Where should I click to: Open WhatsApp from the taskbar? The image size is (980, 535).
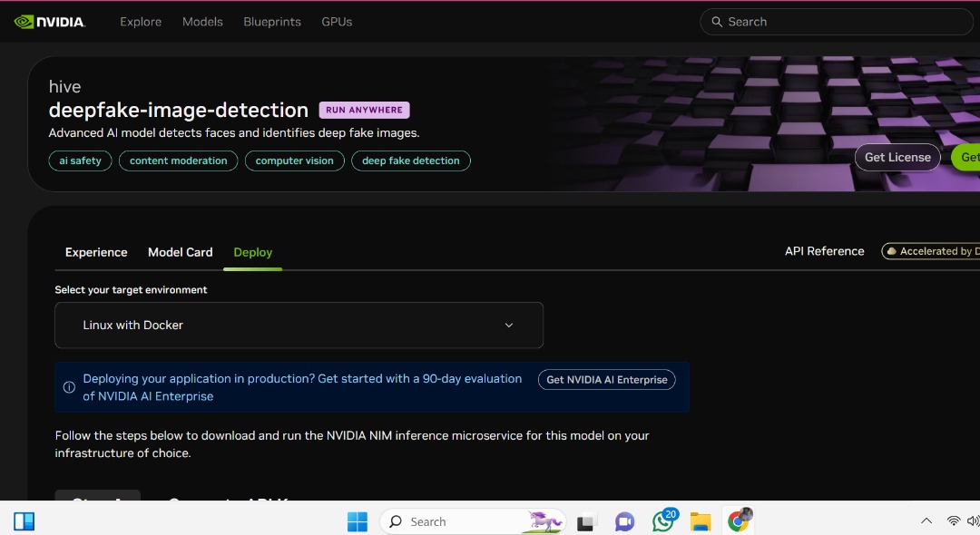(x=663, y=520)
